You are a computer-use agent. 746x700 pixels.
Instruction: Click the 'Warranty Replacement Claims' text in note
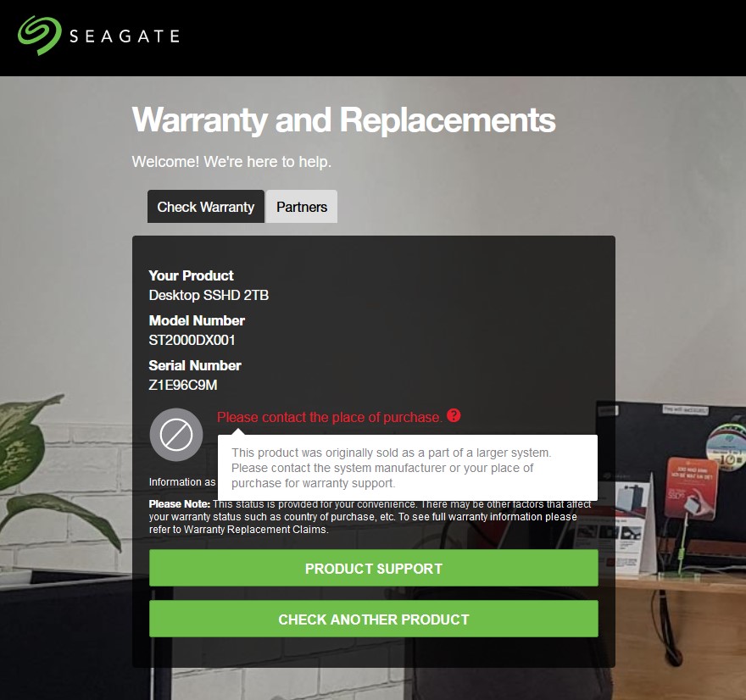point(255,530)
